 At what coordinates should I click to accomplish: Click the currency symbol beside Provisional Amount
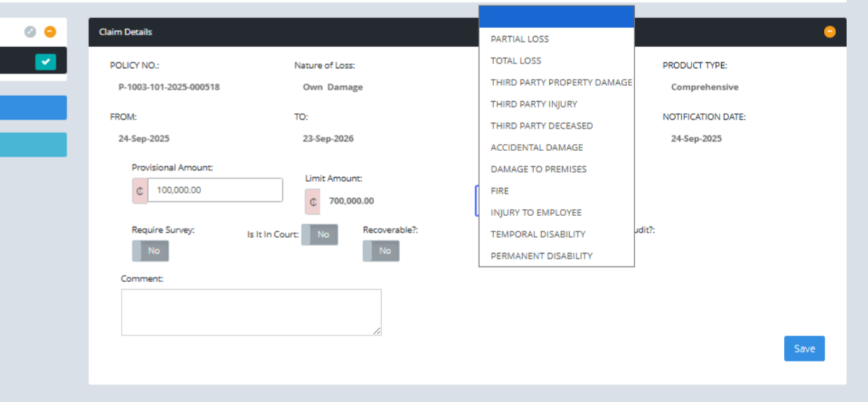tap(140, 190)
